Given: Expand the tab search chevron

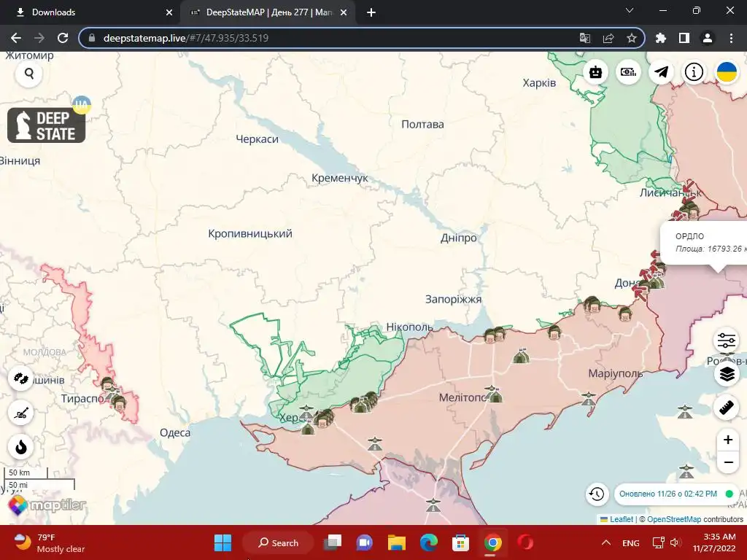Looking at the screenshot, I should (630, 10).
